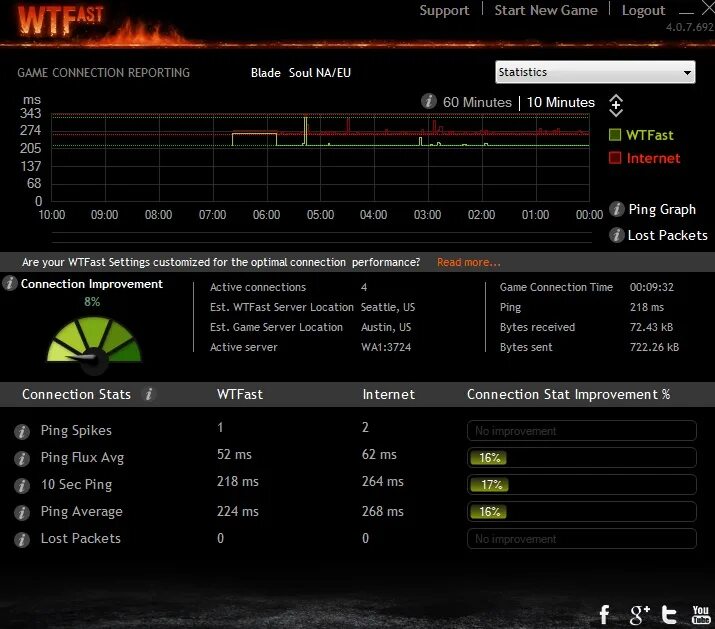Click the Austin, US game server value
The image size is (715, 629).
(x=386, y=327)
